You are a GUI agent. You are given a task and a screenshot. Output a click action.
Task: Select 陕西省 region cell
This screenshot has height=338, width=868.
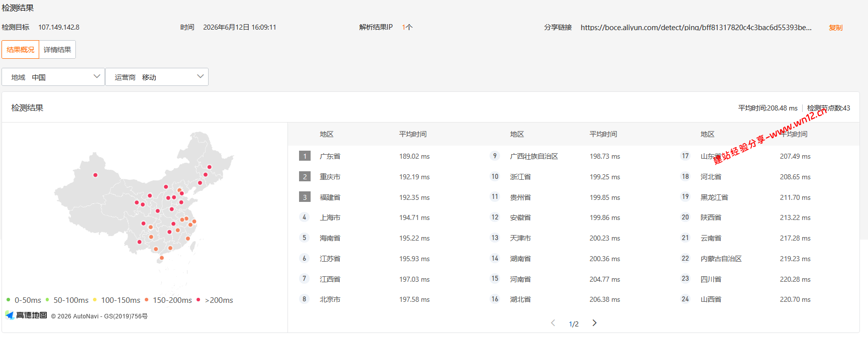click(x=711, y=217)
